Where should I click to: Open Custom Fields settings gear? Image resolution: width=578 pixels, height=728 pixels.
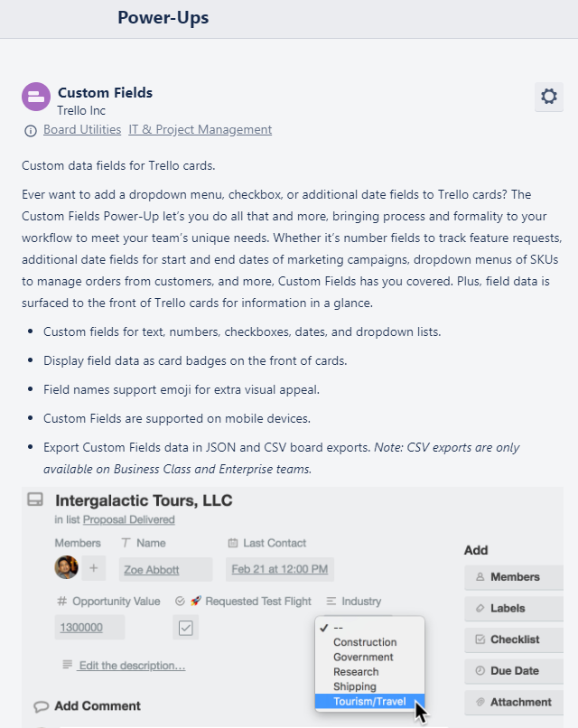(x=548, y=97)
